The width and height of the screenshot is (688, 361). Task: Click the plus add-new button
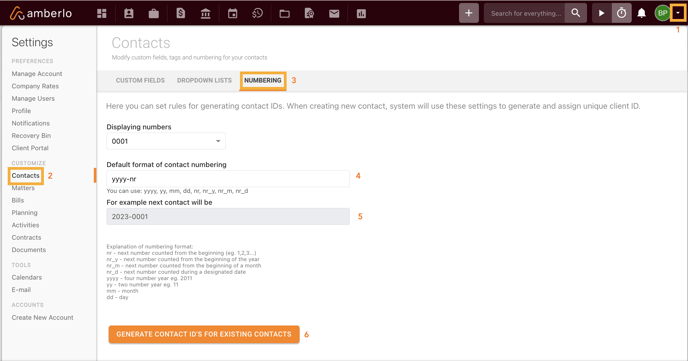(x=469, y=13)
